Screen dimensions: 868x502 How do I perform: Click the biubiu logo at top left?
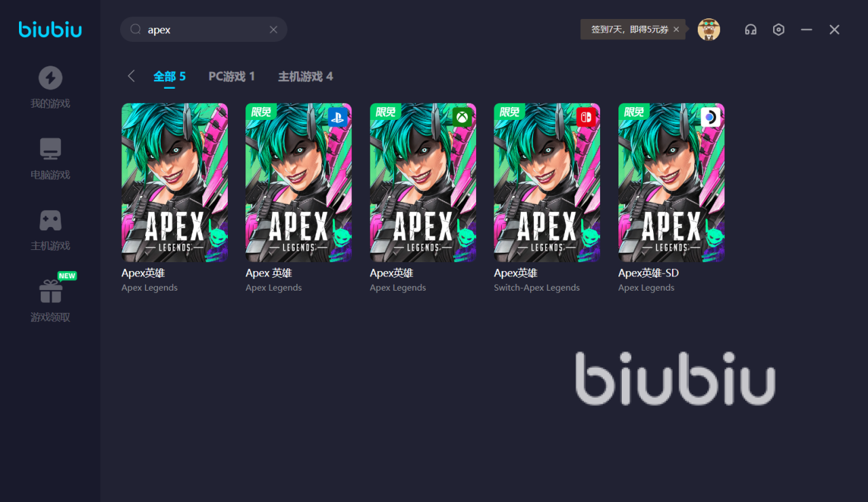pos(50,30)
